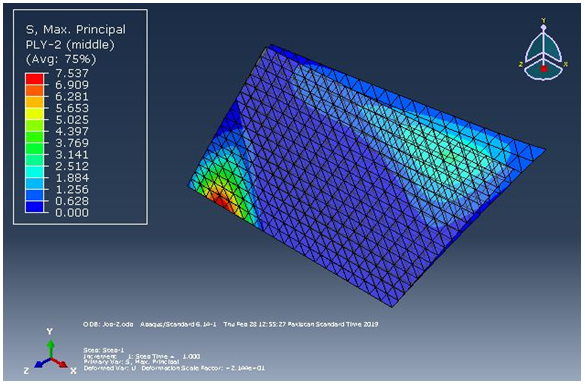The image size is (585, 385).
Task: Select the cyan 1.884 legend color band
Action: pyautogui.click(x=34, y=184)
